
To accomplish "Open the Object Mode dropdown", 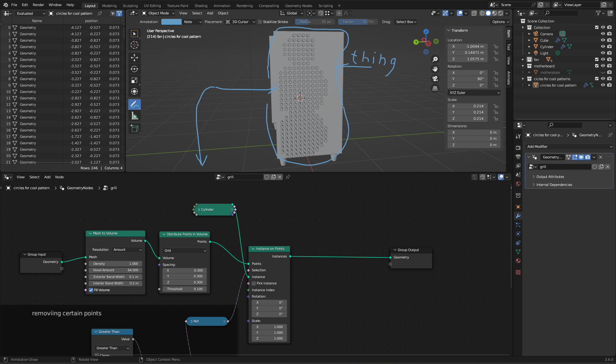I will point(158,13).
